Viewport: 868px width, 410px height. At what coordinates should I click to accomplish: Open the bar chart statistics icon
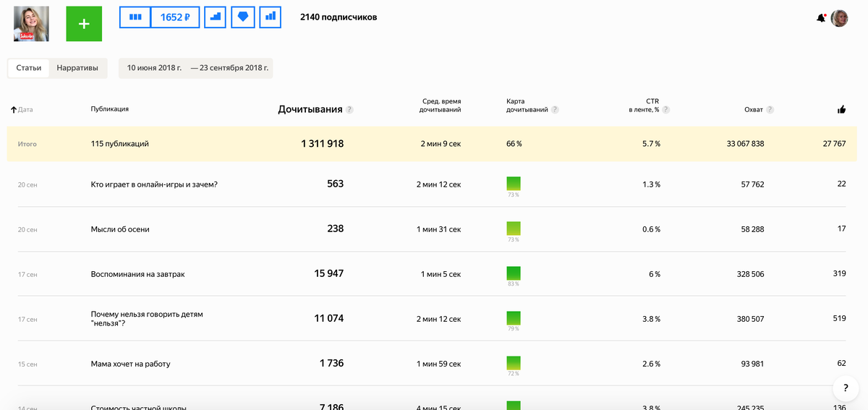pyautogui.click(x=271, y=17)
